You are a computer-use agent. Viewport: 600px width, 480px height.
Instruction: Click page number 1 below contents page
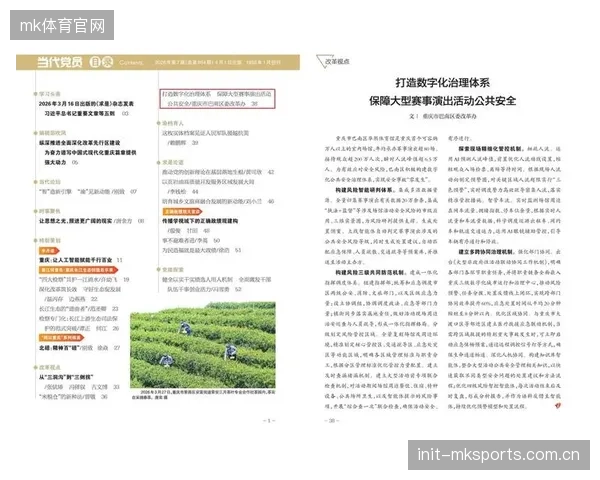click(269, 421)
